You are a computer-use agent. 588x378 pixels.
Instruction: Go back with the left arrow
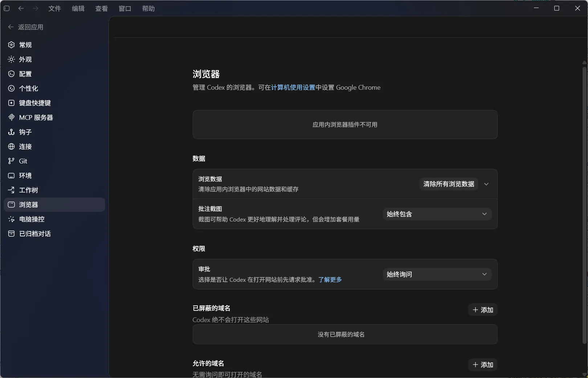click(x=21, y=8)
